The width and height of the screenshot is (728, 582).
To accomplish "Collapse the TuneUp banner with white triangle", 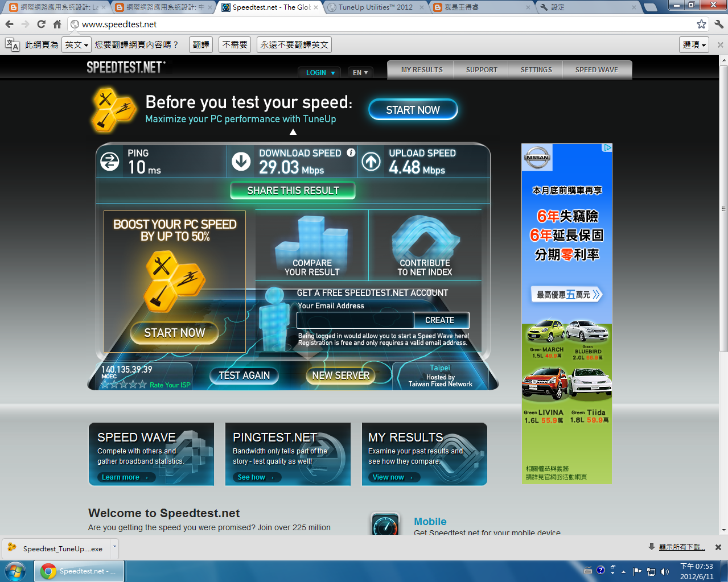I will (x=293, y=132).
